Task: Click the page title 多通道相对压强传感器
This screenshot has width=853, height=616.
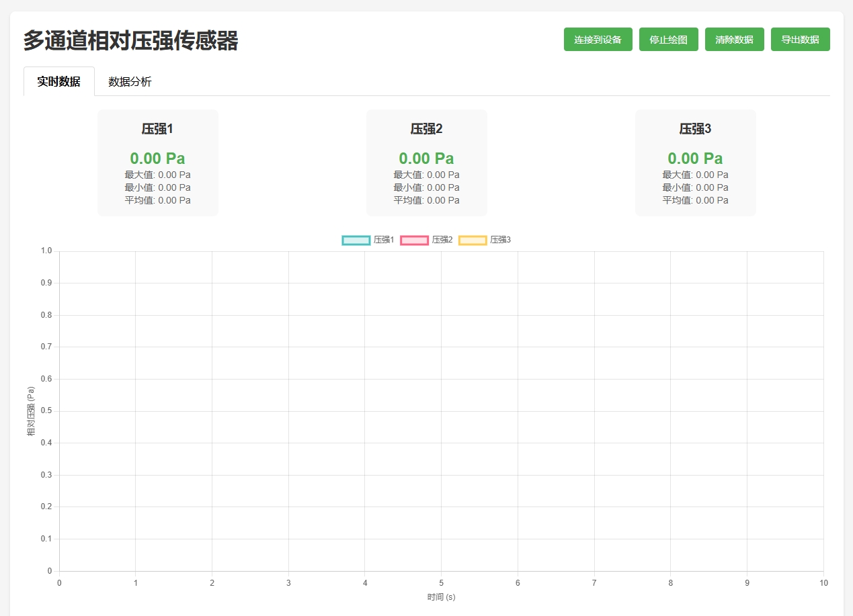Action: (x=131, y=41)
